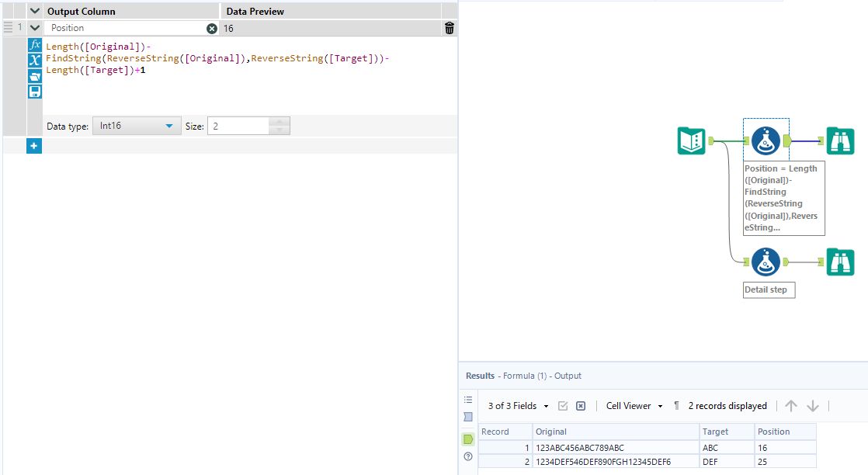
Task: Open the Input Data book icon on canvas
Action: [x=691, y=141]
